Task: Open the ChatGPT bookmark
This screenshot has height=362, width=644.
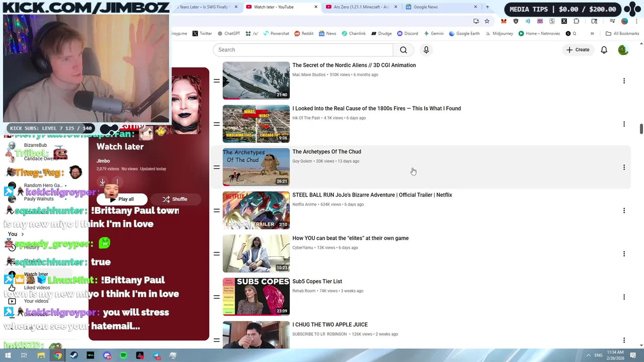Action: (x=228, y=34)
